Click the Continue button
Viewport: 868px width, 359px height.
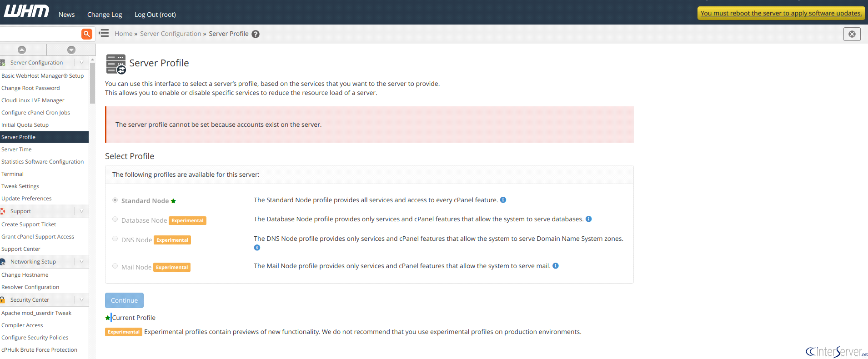point(124,300)
